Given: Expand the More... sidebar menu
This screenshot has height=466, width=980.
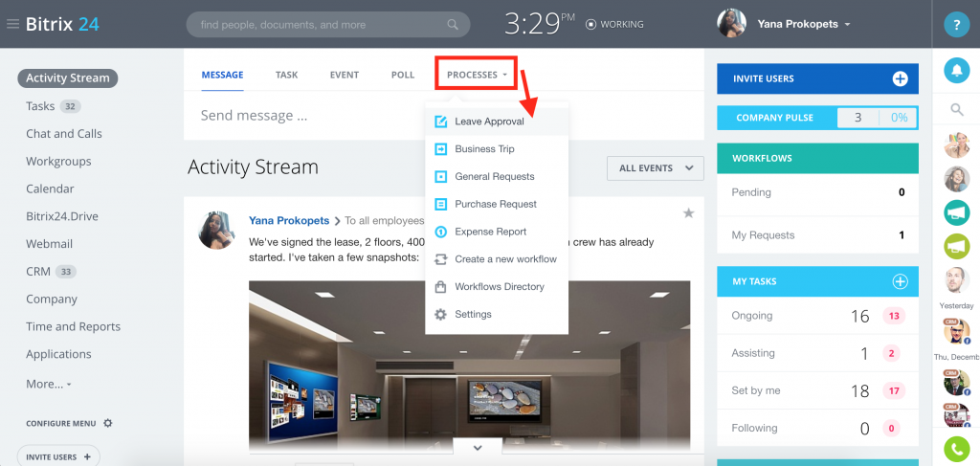Looking at the screenshot, I should point(48,384).
